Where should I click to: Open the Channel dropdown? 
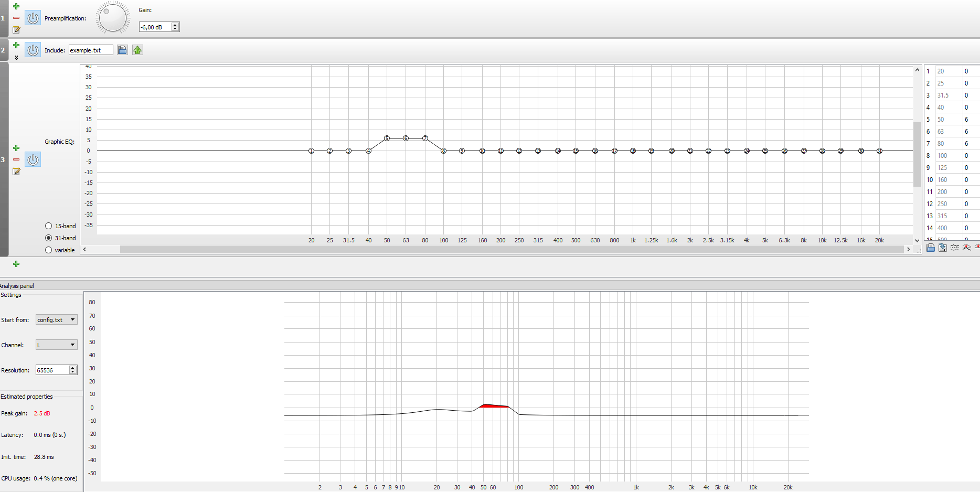coord(57,345)
